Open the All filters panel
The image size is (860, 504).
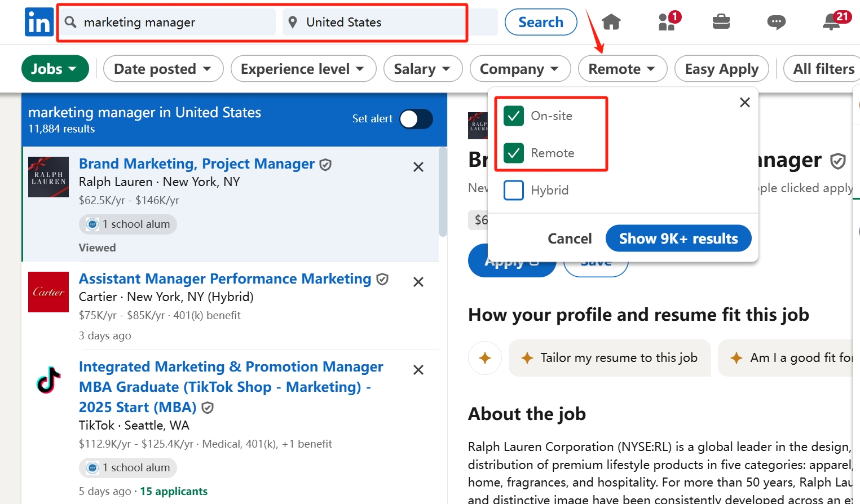click(x=823, y=68)
